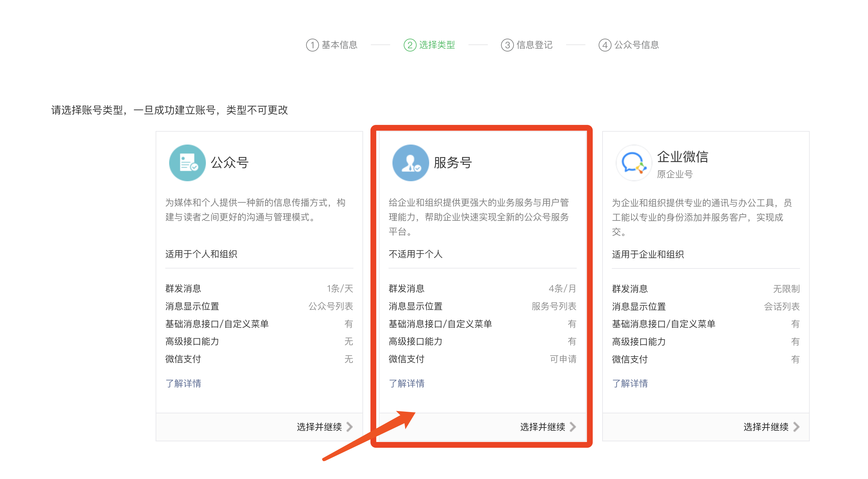Click the value 4条/月
This screenshot has width=868, height=479.
[x=563, y=288]
